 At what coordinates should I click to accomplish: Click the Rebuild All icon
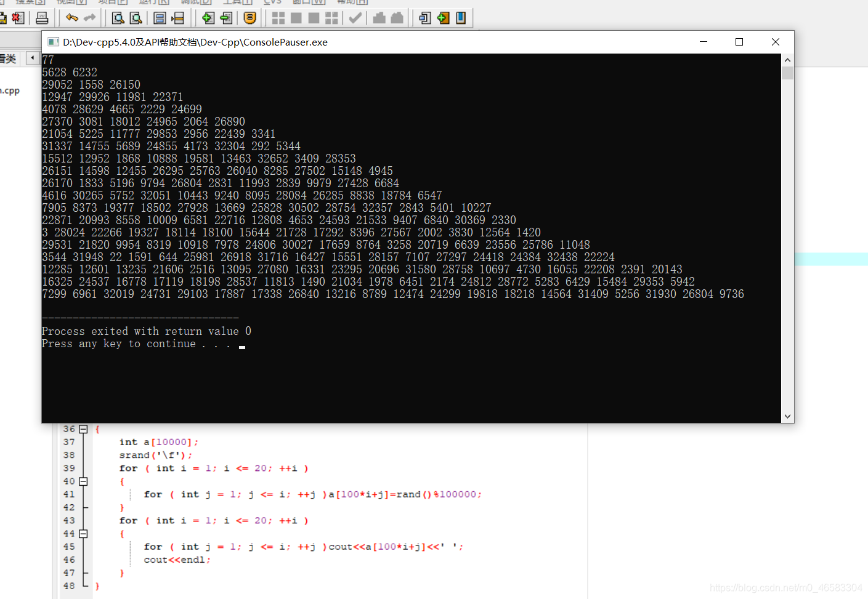331,18
